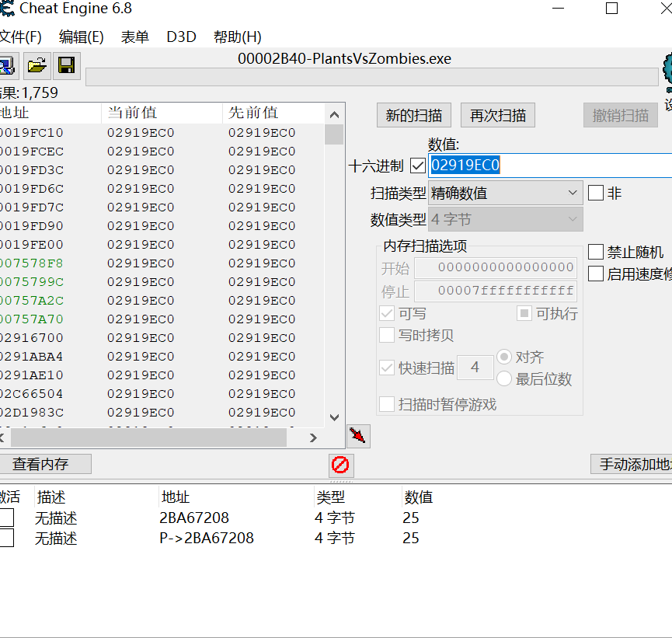
Task: Click the 停止 address input field
Action: 496,291
